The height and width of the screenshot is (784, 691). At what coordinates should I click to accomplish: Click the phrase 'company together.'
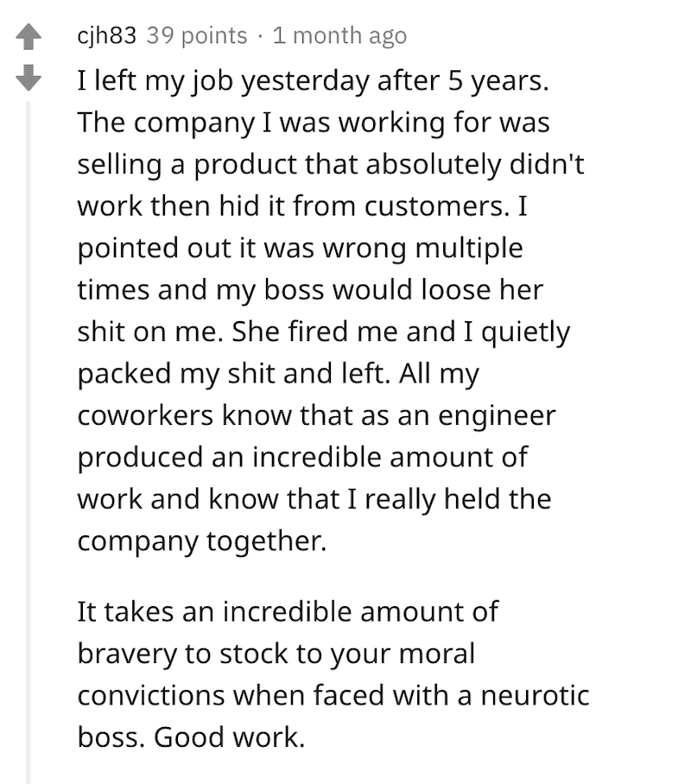point(202,541)
